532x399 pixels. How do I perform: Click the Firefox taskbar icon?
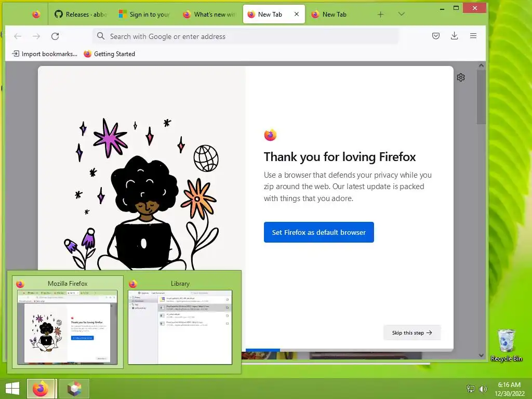coord(41,389)
